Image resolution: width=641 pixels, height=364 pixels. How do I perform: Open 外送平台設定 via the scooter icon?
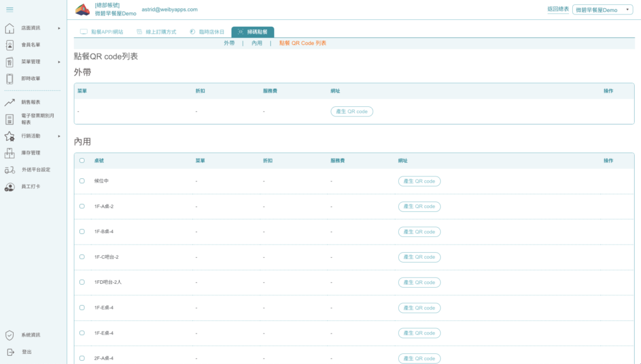9,170
